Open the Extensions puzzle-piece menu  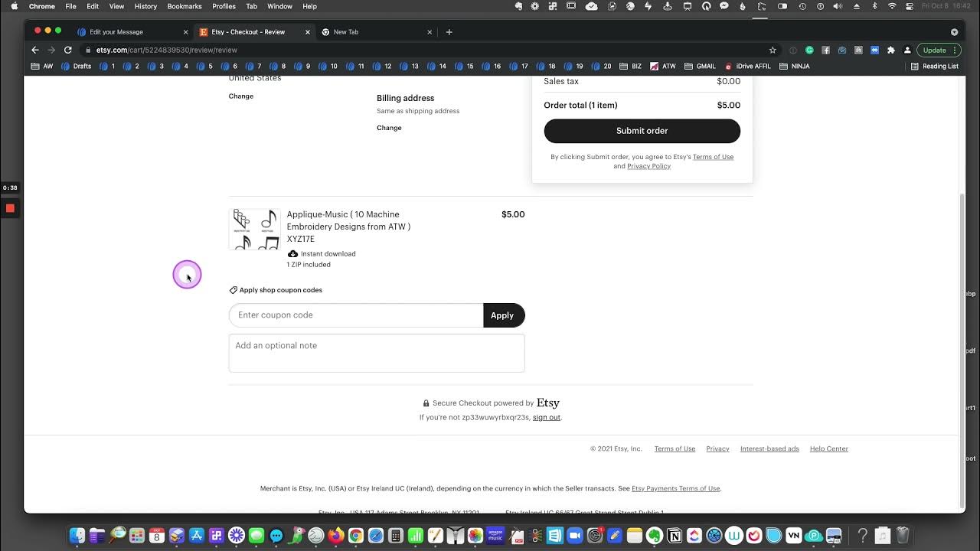(x=890, y=50)
